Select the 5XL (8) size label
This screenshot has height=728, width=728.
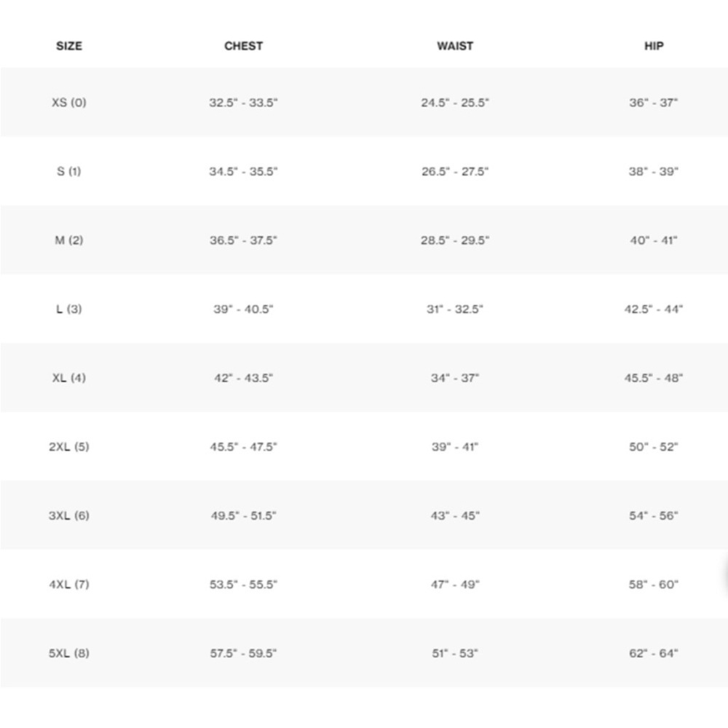point(69,653)
